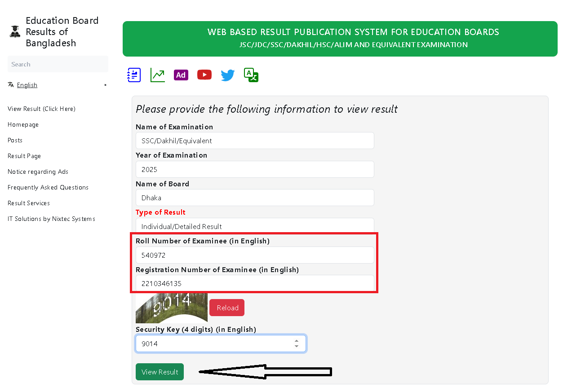Click the translate glyph beside English

click(10, 84)
